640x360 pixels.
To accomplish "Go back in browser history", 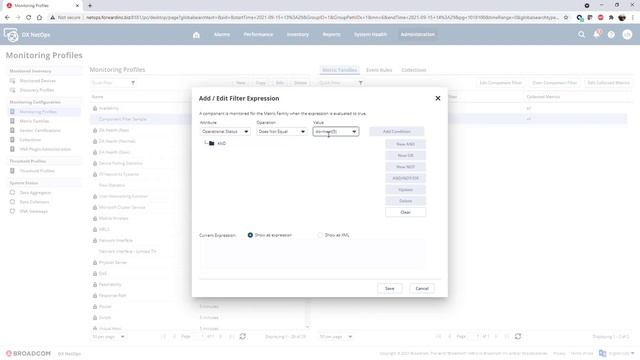I will tap(7, 18).
